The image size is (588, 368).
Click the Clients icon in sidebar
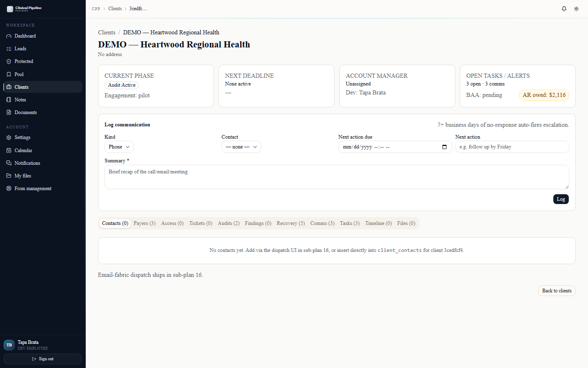click(9, 87)
